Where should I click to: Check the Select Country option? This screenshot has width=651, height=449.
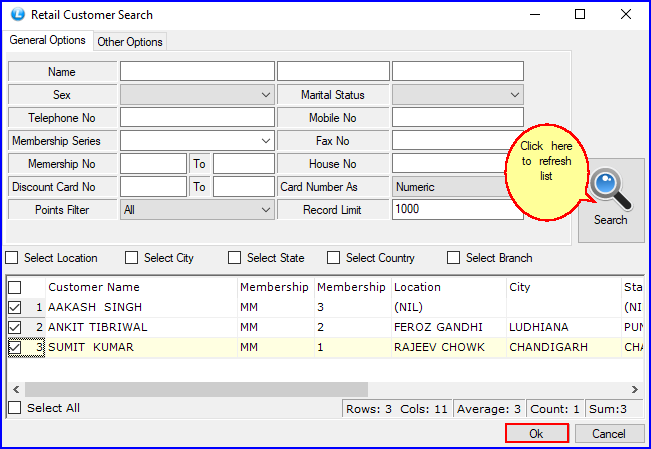(333, 258)
